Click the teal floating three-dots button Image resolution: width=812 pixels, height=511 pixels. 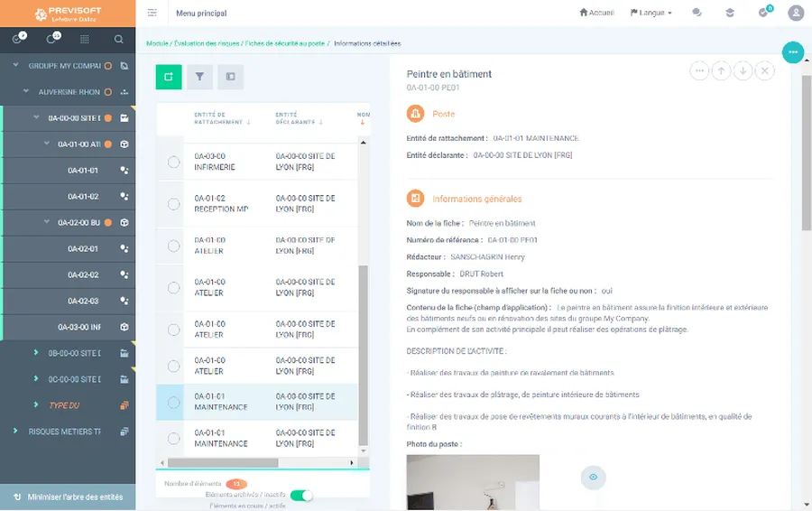point(792,52)
